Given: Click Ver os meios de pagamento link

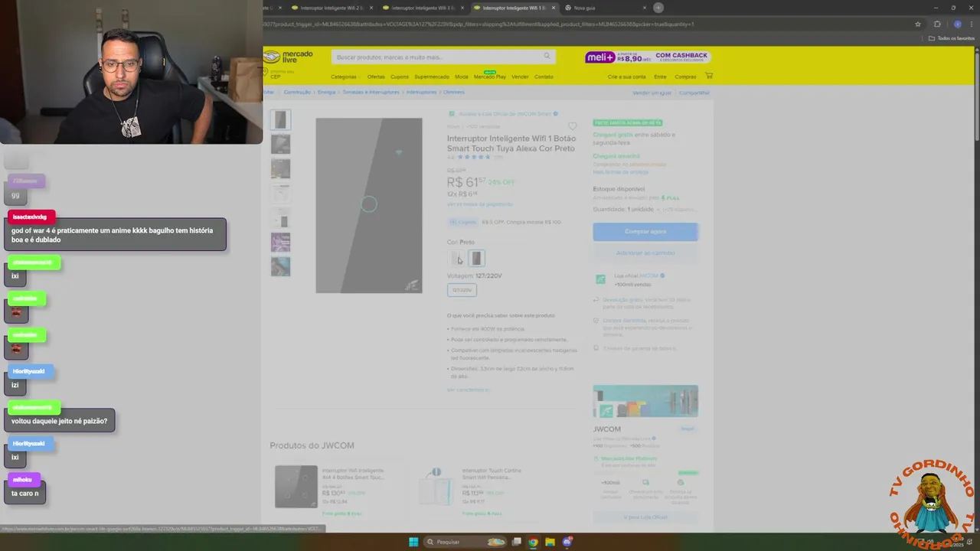Looking at the screenshot, I should click(480, 204).
